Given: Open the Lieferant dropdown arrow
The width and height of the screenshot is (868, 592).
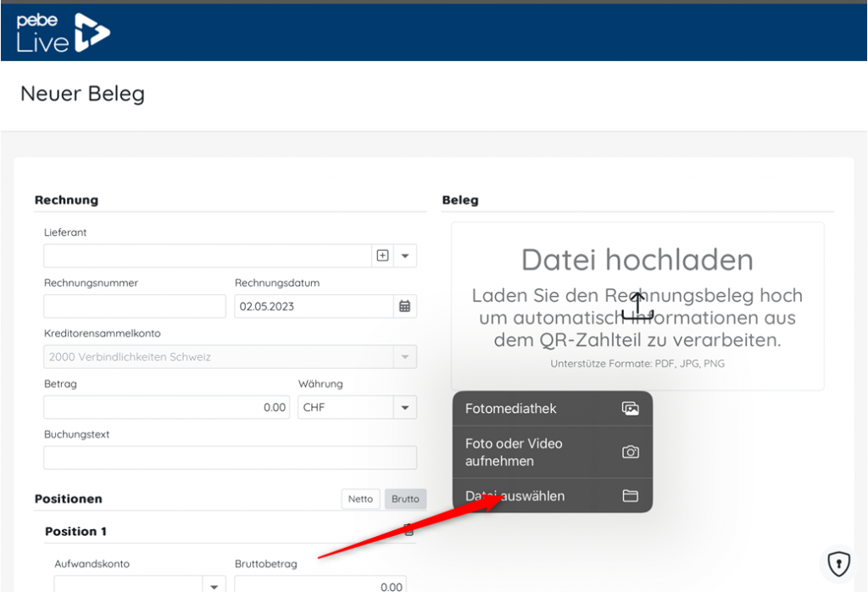Looking at the screenshot, I should point(405,256).
